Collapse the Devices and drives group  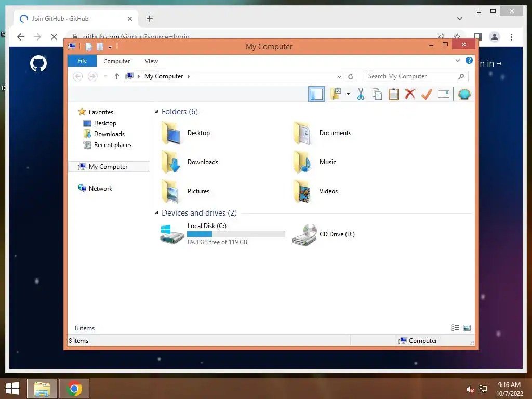pyautogui.click(x=156, y=212)
